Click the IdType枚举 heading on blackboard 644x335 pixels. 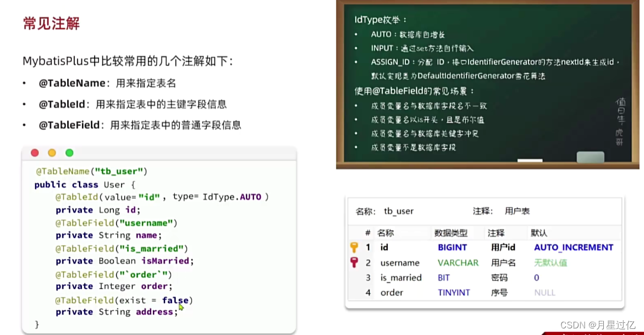pos(381,20)
